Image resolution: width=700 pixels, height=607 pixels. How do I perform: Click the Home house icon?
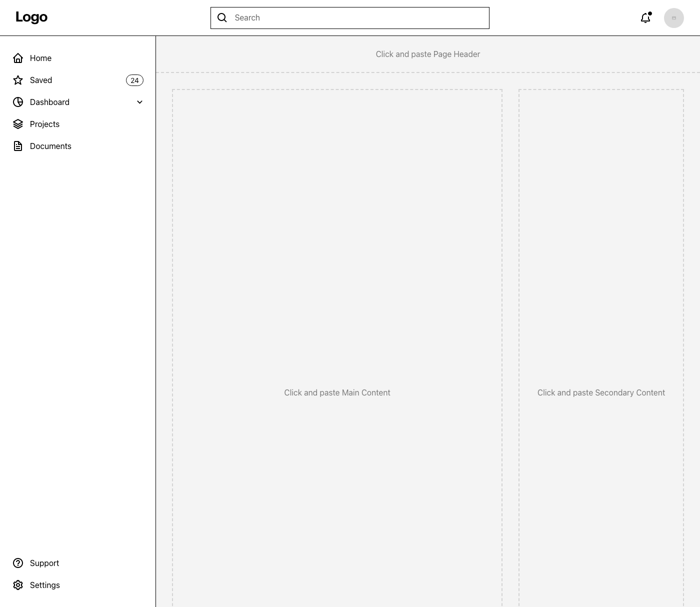click(18, 58)
